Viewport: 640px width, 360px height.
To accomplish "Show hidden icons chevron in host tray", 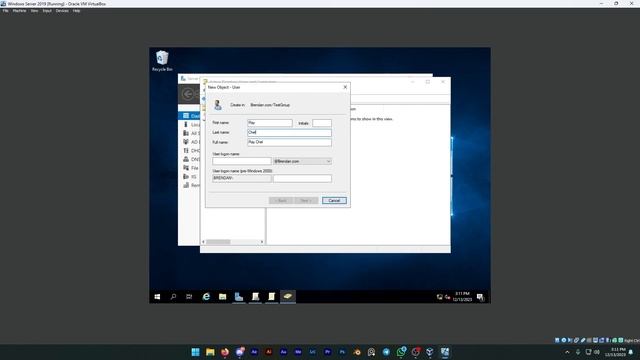I will [567, 352].
